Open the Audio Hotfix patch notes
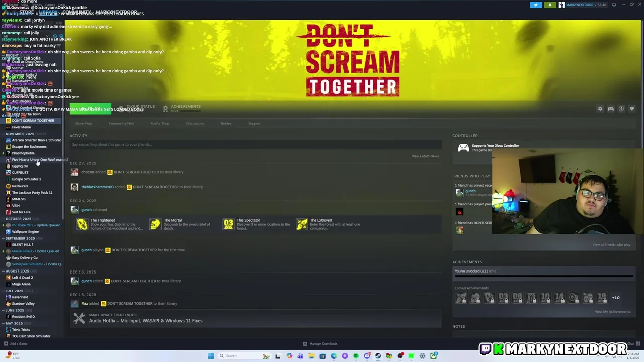Screen dimensions: 644x362 pyautogui.click(x=145, y=321)
